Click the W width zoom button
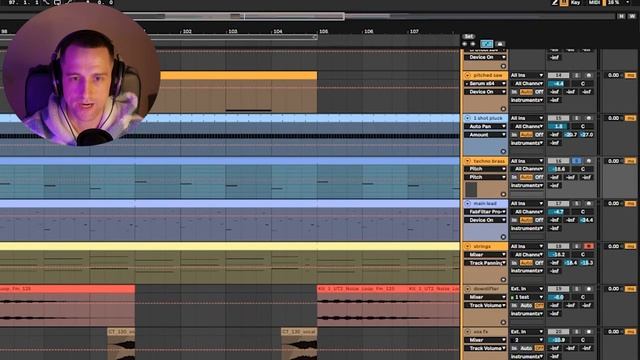Screen dimensions: 640x360 [x=632, y=16]
